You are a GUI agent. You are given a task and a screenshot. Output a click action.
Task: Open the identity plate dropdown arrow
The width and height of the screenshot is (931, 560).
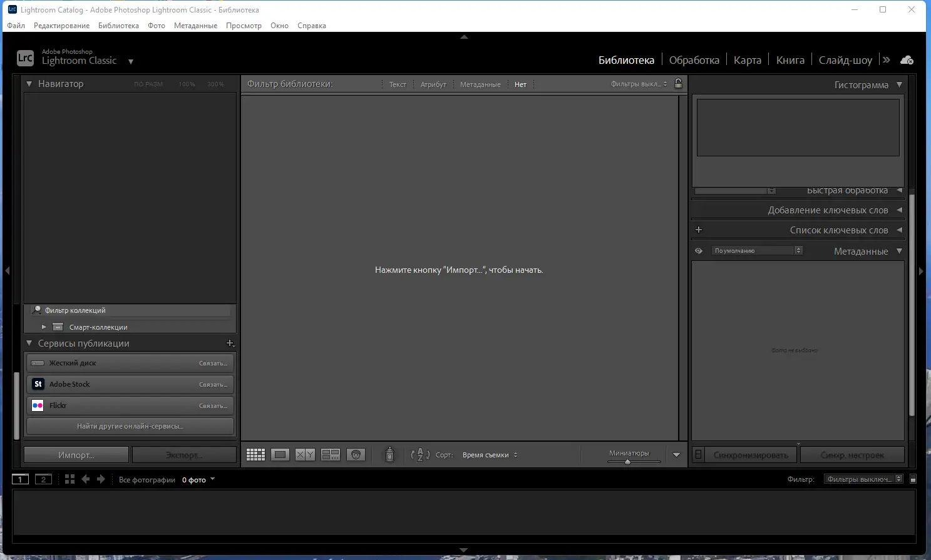[x=131, y=61]
